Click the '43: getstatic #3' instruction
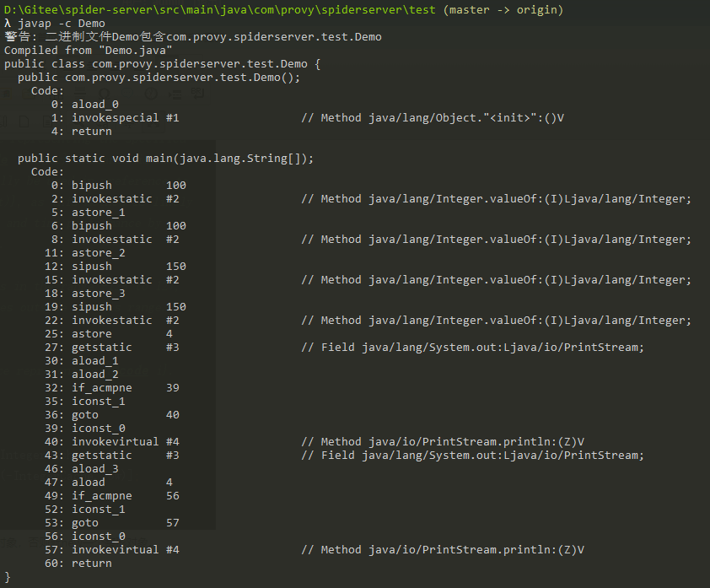Image resolution: width=710 pixels, height=588 pixels. 112,456
